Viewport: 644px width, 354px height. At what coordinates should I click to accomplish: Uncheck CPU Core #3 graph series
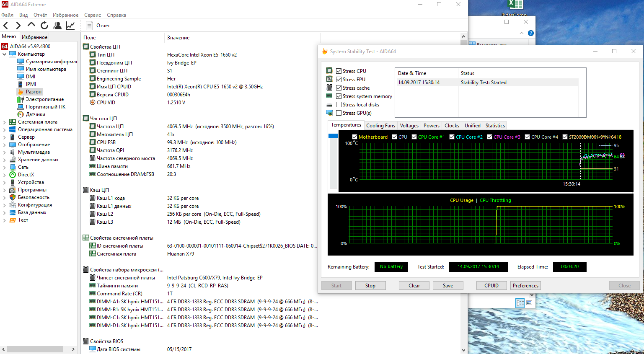(x=490, y=137)
